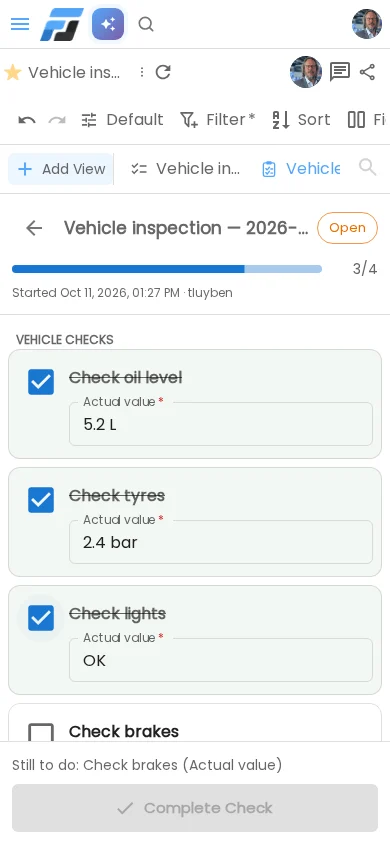Edit the Check tyres actual value field
This screenshot has height=844, width=390.
point(221,542)
